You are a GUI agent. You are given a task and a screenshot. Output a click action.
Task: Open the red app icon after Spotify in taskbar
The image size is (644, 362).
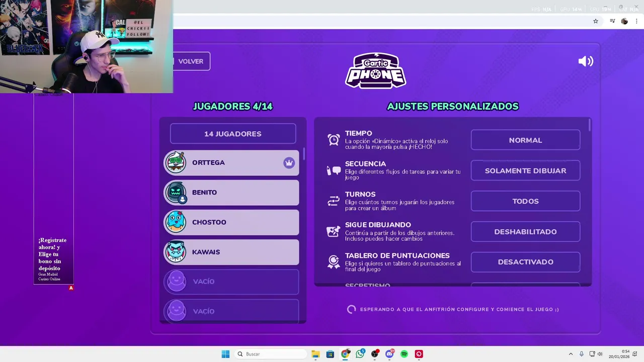coord(419,354)
